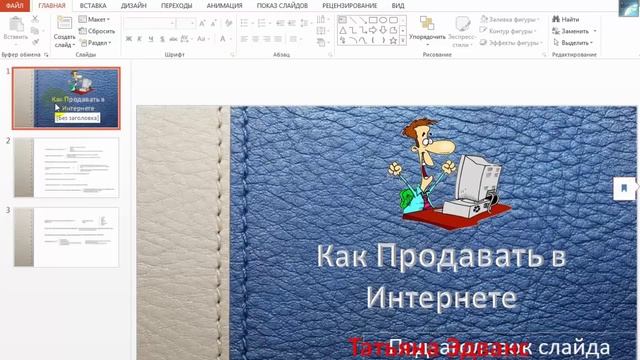
Task: Click the Найти find button
Action: tap(566, 19)
